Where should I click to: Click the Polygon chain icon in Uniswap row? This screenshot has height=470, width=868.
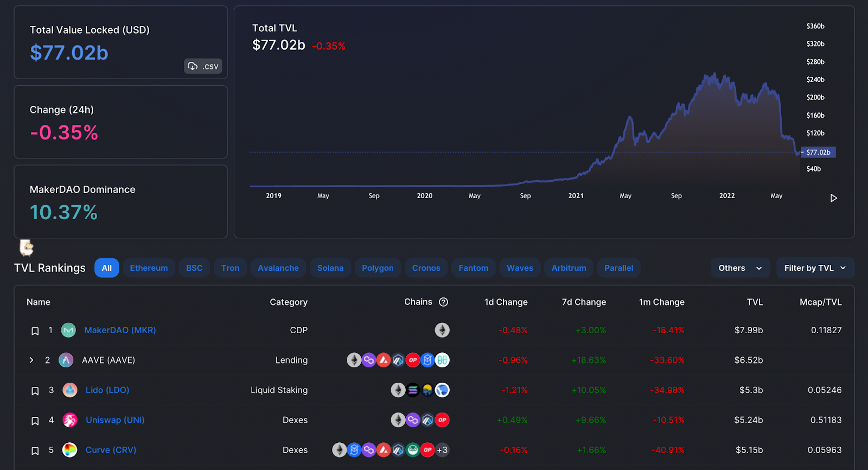[x=413, y=420]
